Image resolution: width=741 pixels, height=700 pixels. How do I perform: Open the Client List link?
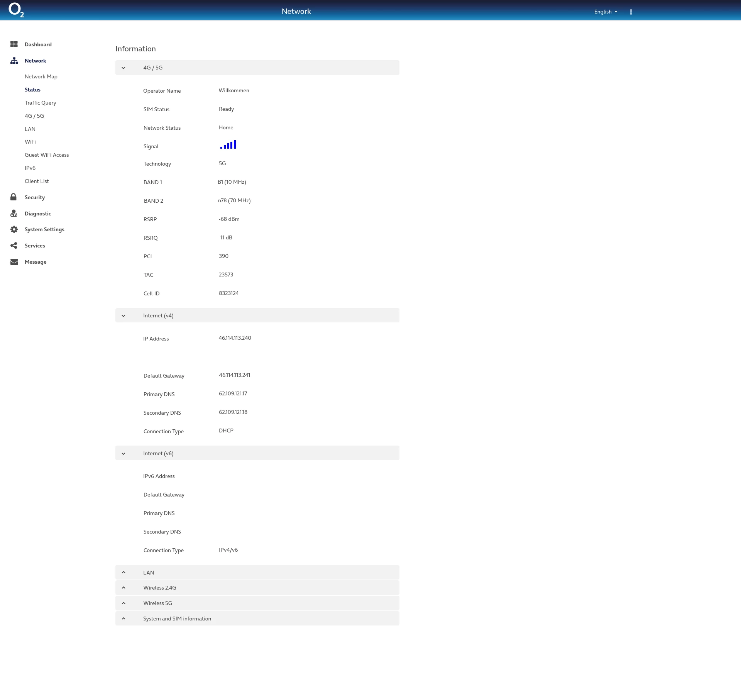tap(37, 181)
